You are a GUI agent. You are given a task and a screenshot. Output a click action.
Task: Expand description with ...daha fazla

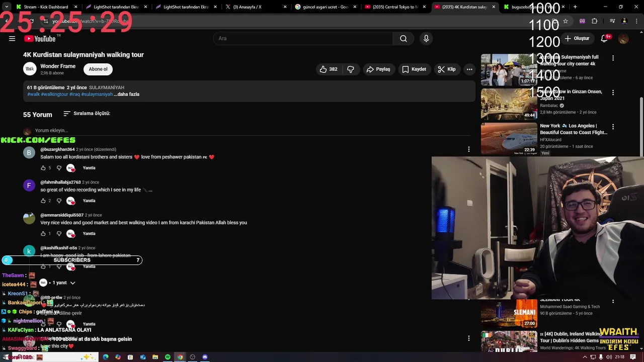126,94
